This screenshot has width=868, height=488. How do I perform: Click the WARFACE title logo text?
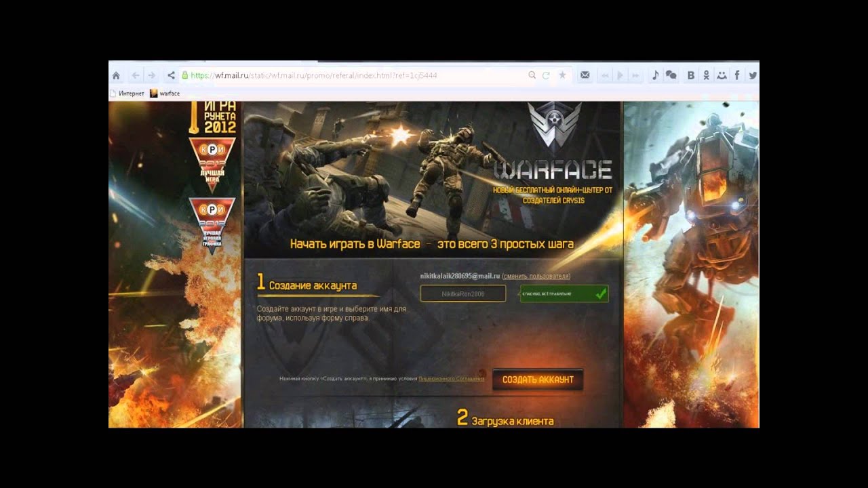[553, 169]
